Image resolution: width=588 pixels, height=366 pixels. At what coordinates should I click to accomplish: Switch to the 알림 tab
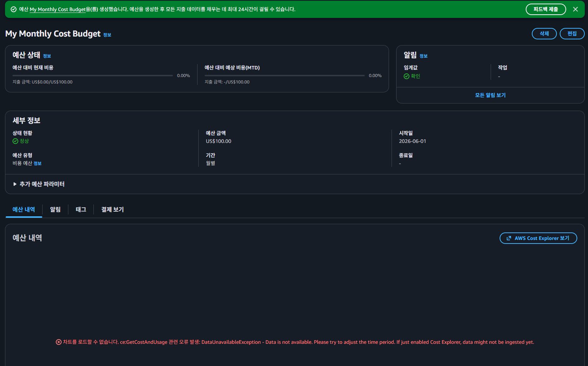point(55,210)
